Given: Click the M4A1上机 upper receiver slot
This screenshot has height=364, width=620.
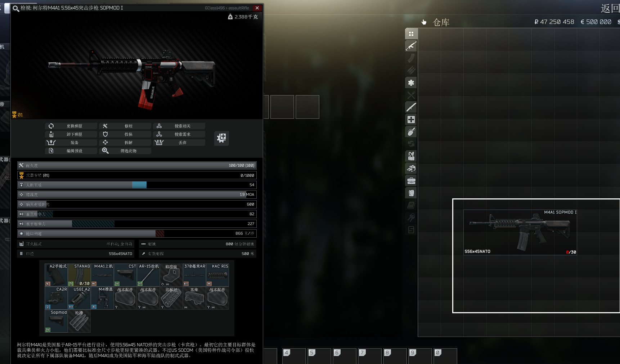Looking at the screenshot, I should [102, 275].
